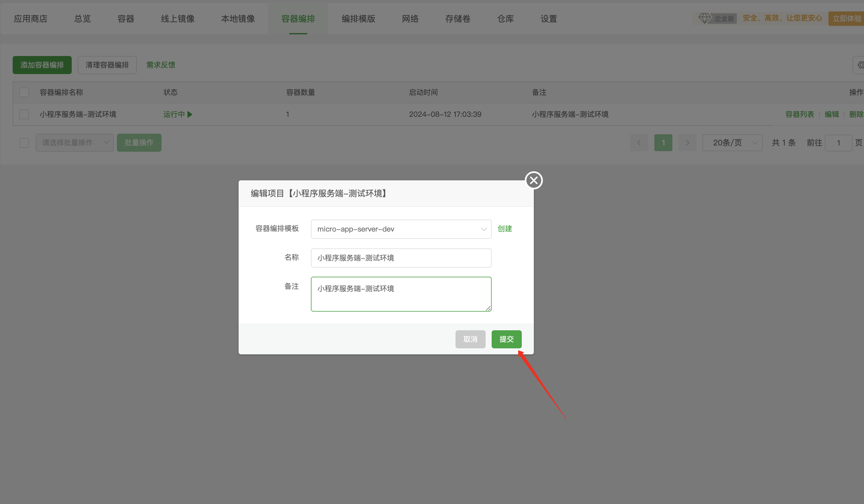The image size is (864, 504).
Task: Go to next page arrow
Action: [x=687, y=142]
